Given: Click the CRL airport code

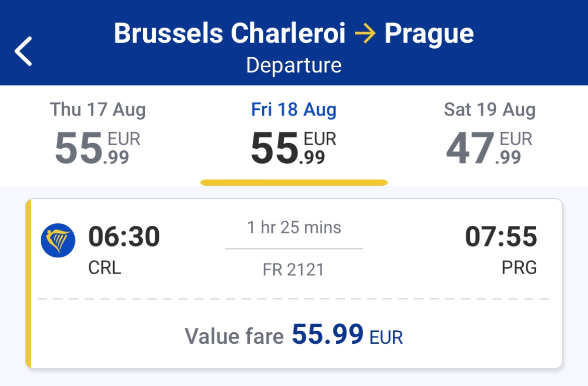Looking at the screenshot, I should pyautogui.click(x=105, y=268).
